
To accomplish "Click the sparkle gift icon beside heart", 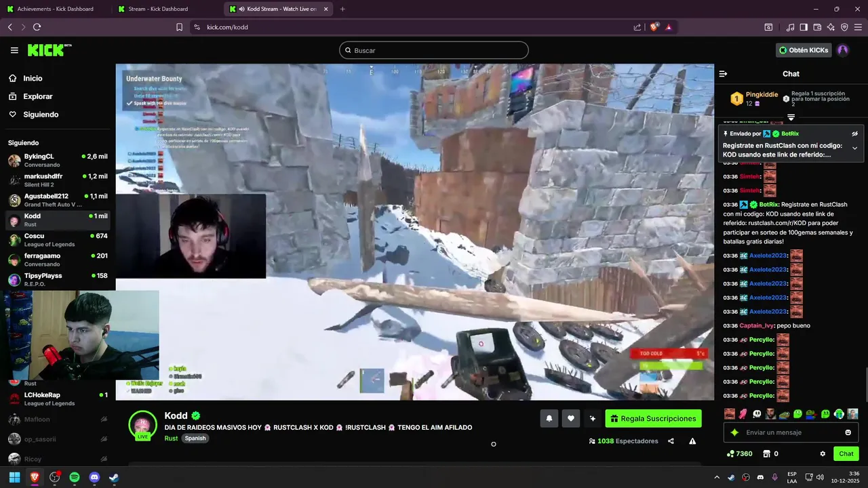I will pos(593,419).
